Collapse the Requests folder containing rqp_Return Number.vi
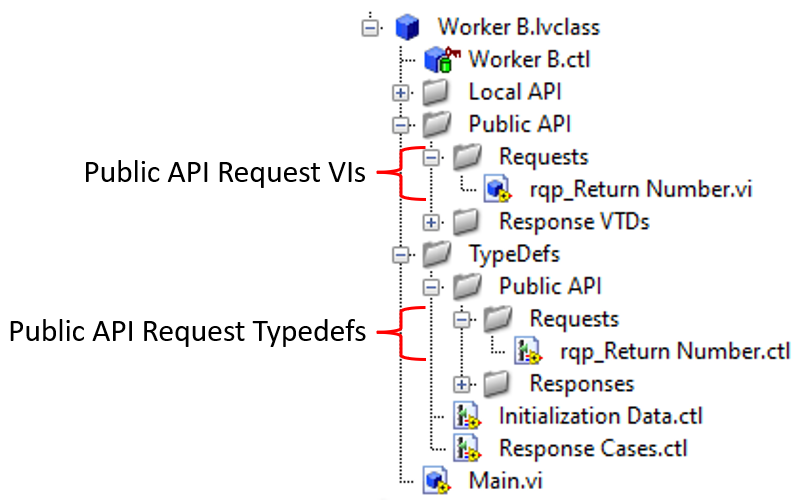This screenshot has width=799, height=502. tap(432, 157)
